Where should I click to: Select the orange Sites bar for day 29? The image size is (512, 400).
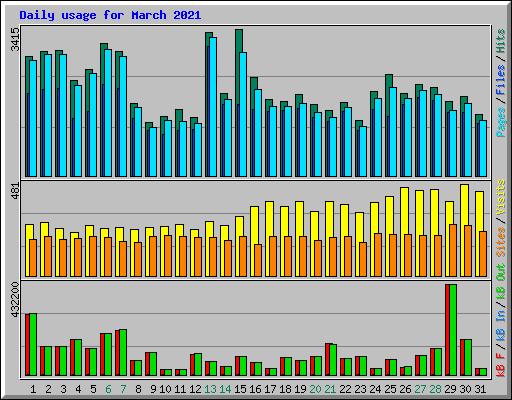pyautogui.click(x=453, y=250)
